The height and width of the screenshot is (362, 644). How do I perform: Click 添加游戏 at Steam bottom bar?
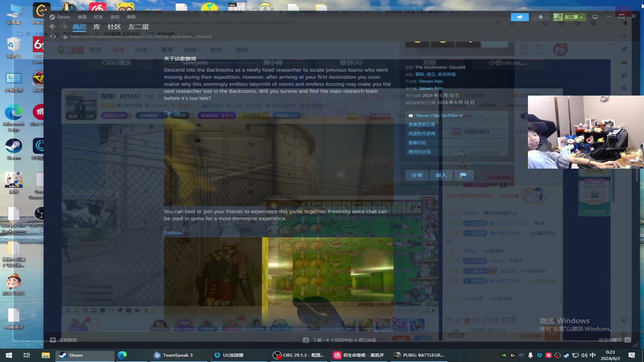click(63, 340)
